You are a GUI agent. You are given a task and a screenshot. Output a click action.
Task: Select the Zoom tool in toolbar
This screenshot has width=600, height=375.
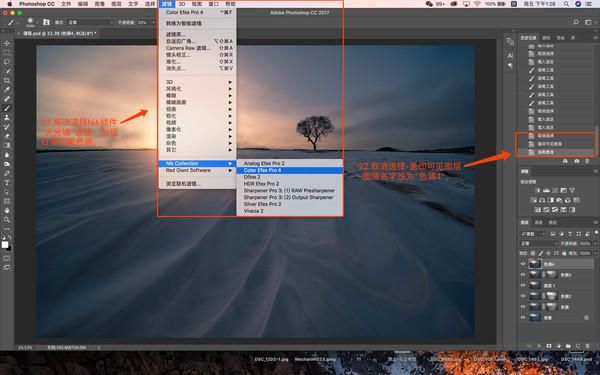(x=7, y=220)
